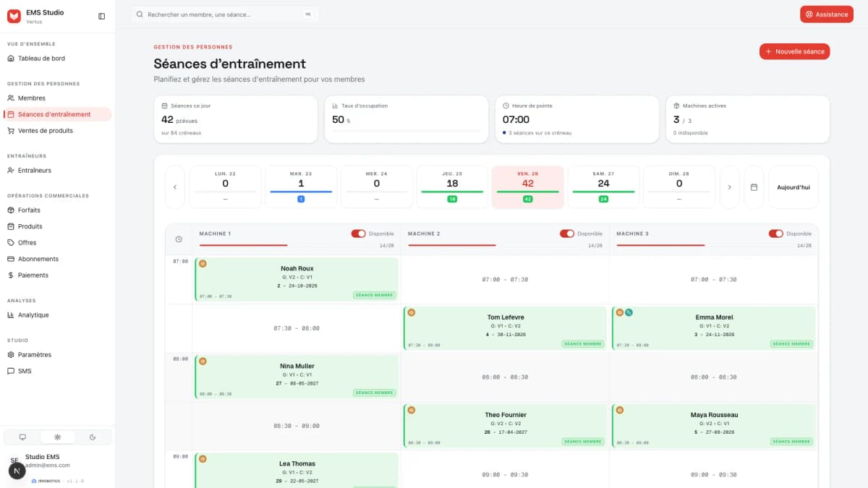Select day JEU. 25
Image resolution: width=868 pixels, height=488 pixels.
(x=452, y=187)
